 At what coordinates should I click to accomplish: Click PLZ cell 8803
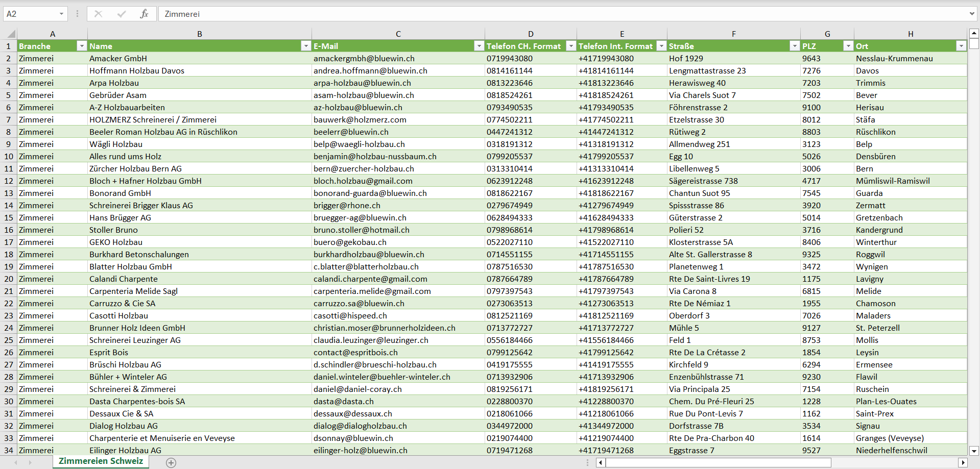click(827, 132)
